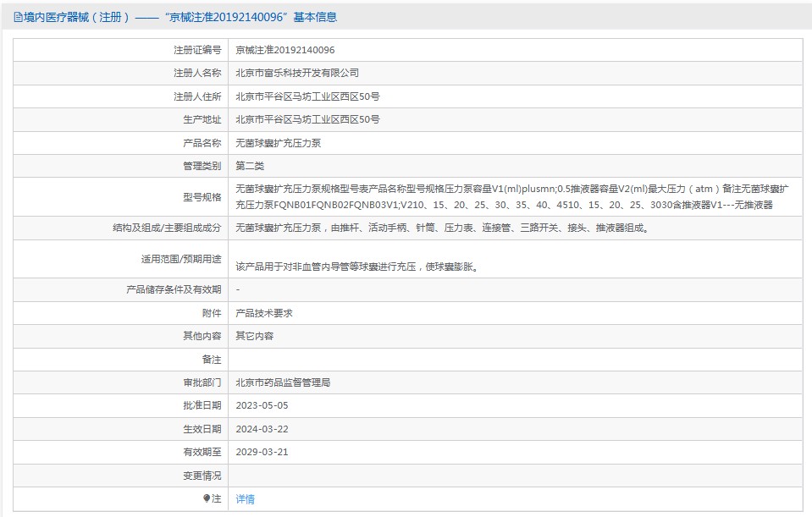Click the 变更情况 row label
Screen dimensions: 812x517
pos(202,476)
